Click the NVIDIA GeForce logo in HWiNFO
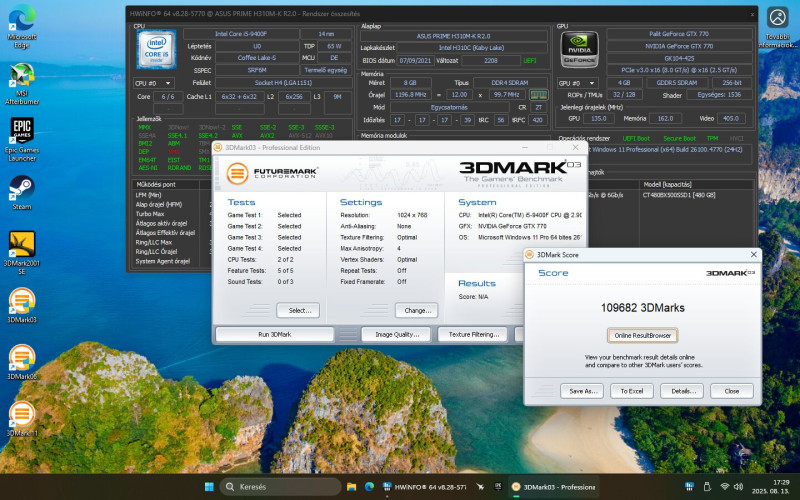 pos(580,49)
